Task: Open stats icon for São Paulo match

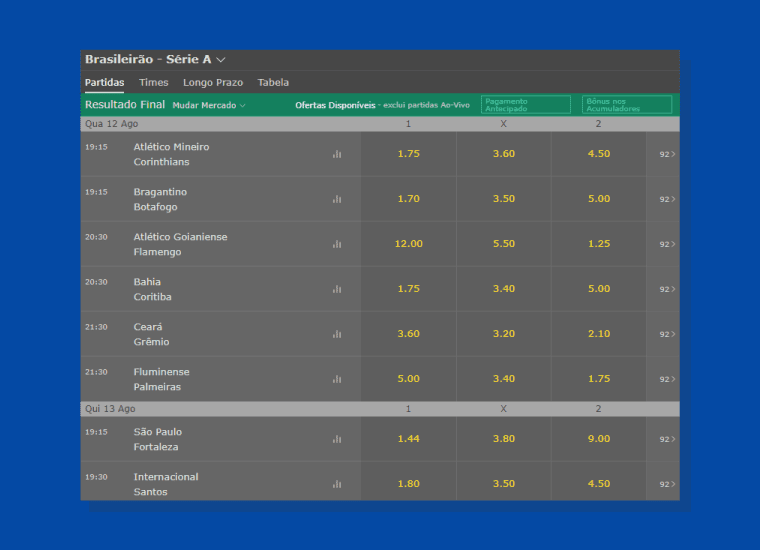Action: [337, 439]
